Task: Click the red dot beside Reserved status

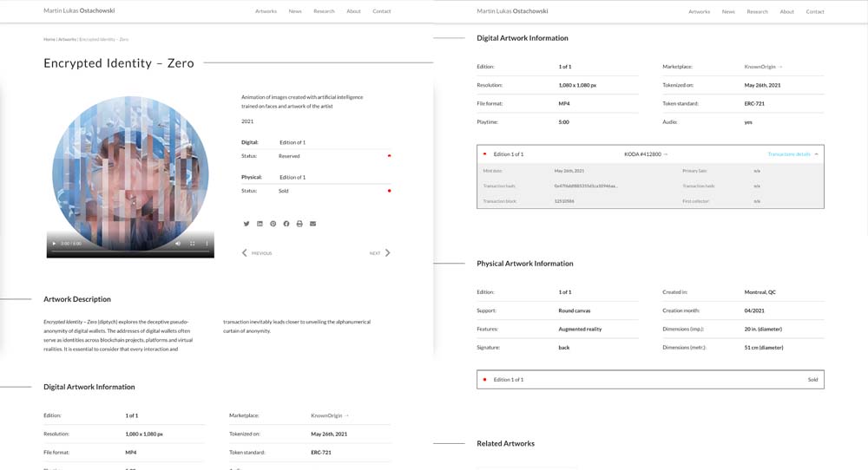Action: tap(389, 156)
